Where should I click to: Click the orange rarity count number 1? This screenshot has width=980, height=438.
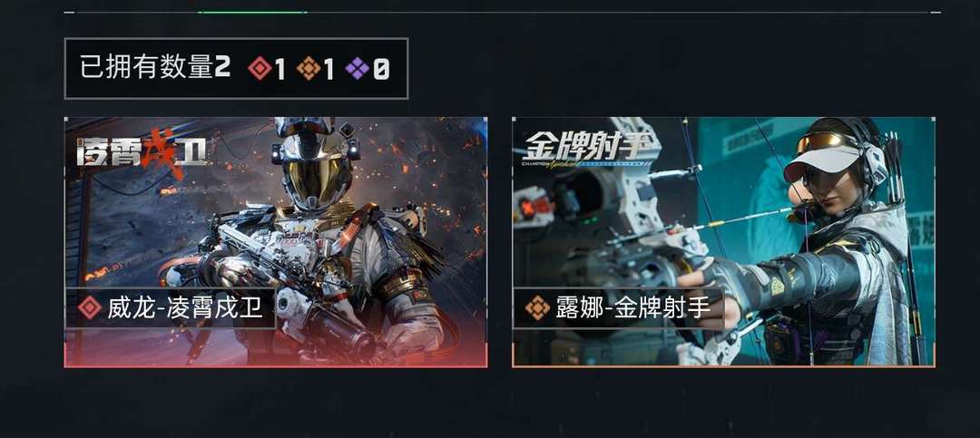click(x=328, y=69)
